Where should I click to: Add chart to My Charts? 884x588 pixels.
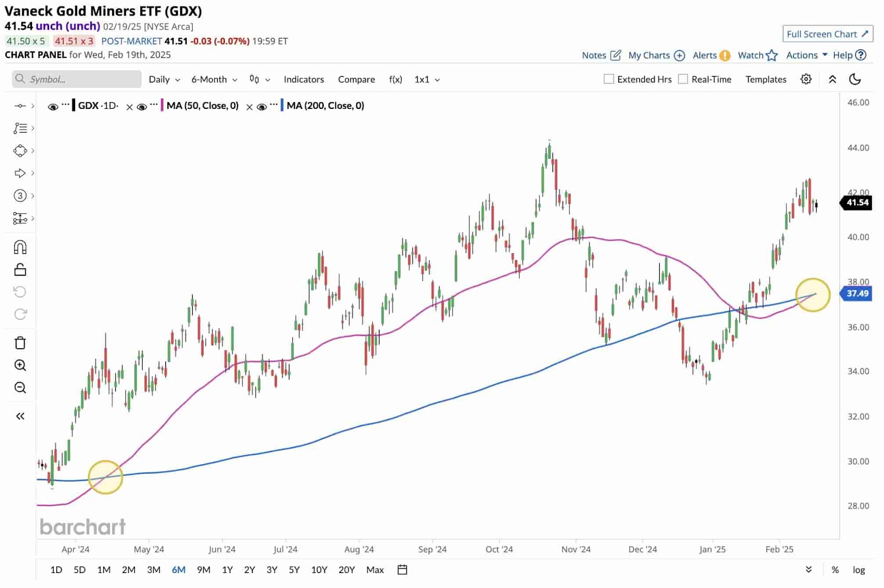(x=656, y=55)
